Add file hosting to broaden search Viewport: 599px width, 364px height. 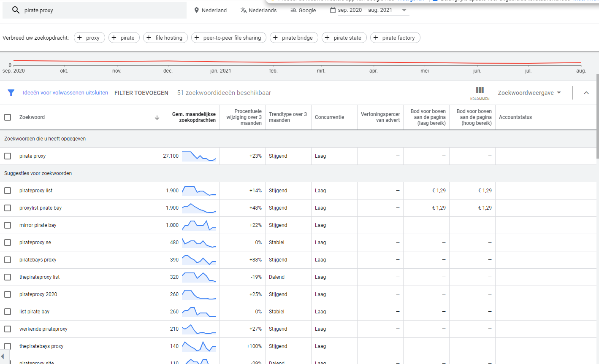click(165, 38)
